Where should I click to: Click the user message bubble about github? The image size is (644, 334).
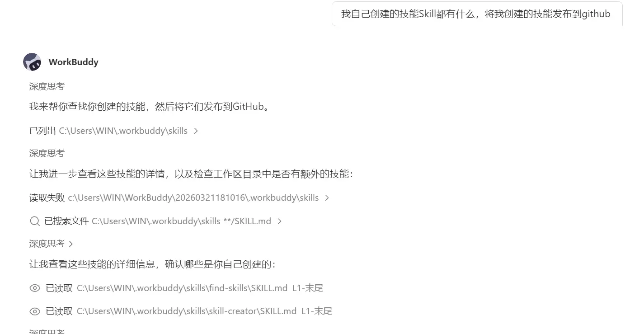point(477,14)
